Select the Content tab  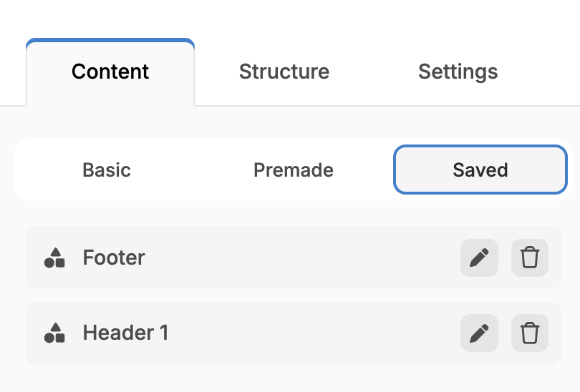(x=110, y=72)
